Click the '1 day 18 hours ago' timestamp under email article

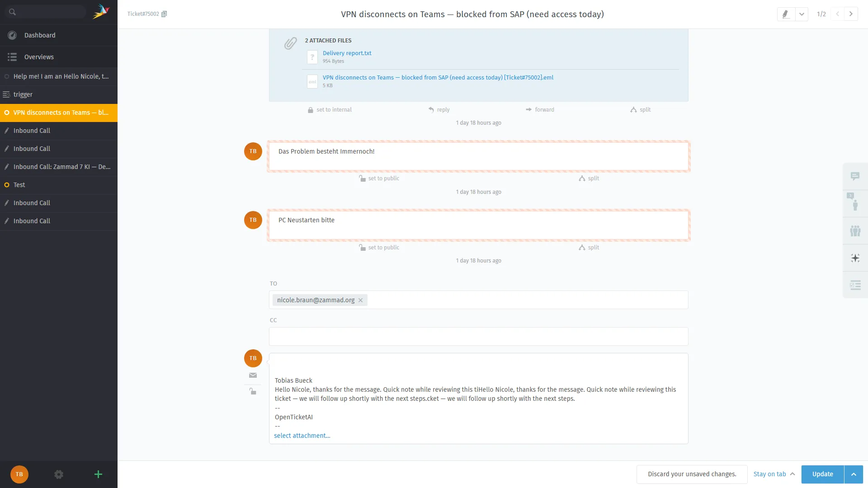pyautogui.click(x=478, y=123)
